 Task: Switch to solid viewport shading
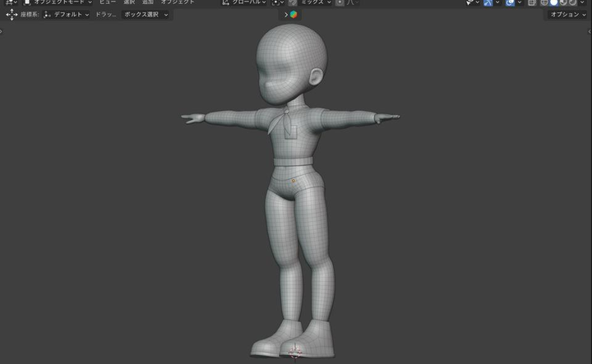[x=553, y=2]
